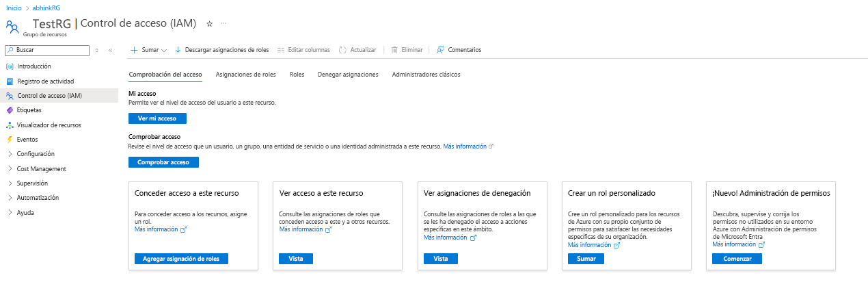Click external link icon in Ver acceso card
Viewport: 868px width, 308px height.
pos(329,230)
